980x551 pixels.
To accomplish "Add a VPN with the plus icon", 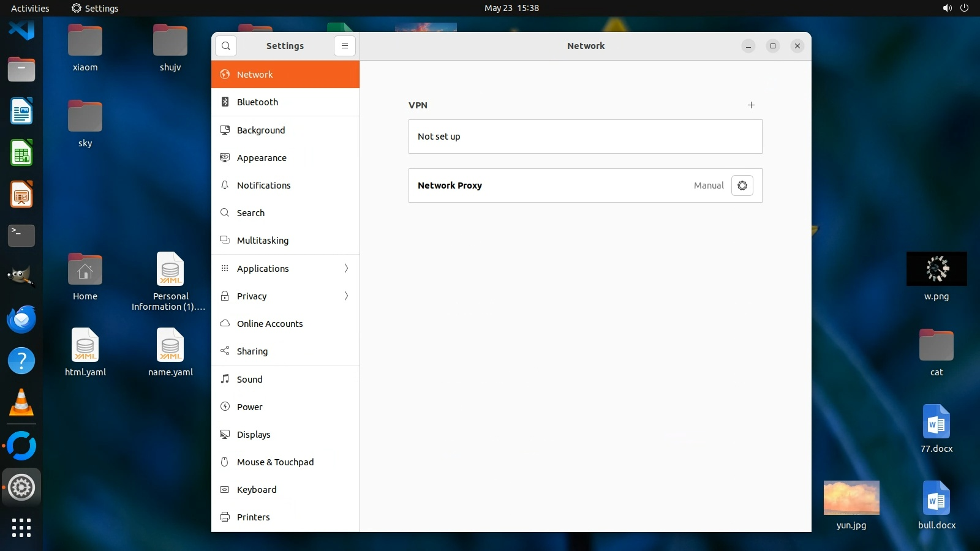I will tap(751, 105).
